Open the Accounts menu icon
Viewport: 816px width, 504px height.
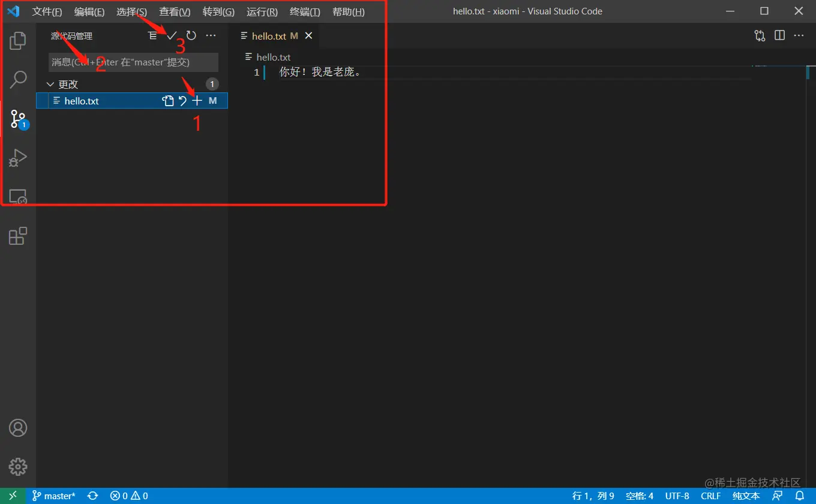tap(18, 428)
